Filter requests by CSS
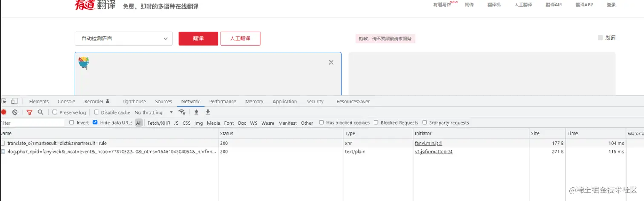Image resolution: width=644 pixels, height=201 pixels. pos(187,123)
